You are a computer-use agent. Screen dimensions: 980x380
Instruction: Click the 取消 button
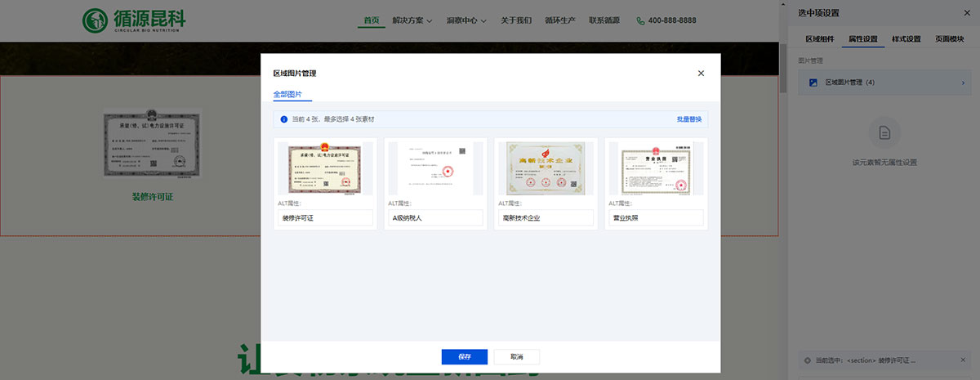pyautogui.click(x=516, y=357)
